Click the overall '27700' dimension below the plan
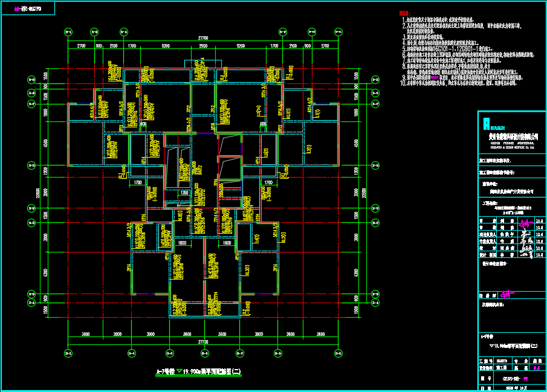The image size is (547, 392). click(x=203, y=342)
